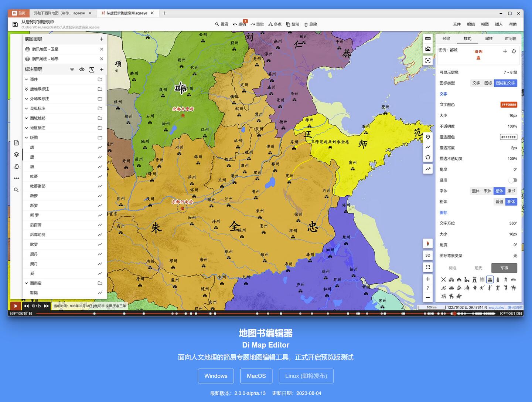This screenshot has height=402, width=532.
Task: Expand the 西域城邦 layer group
Action: coord(27,118)
